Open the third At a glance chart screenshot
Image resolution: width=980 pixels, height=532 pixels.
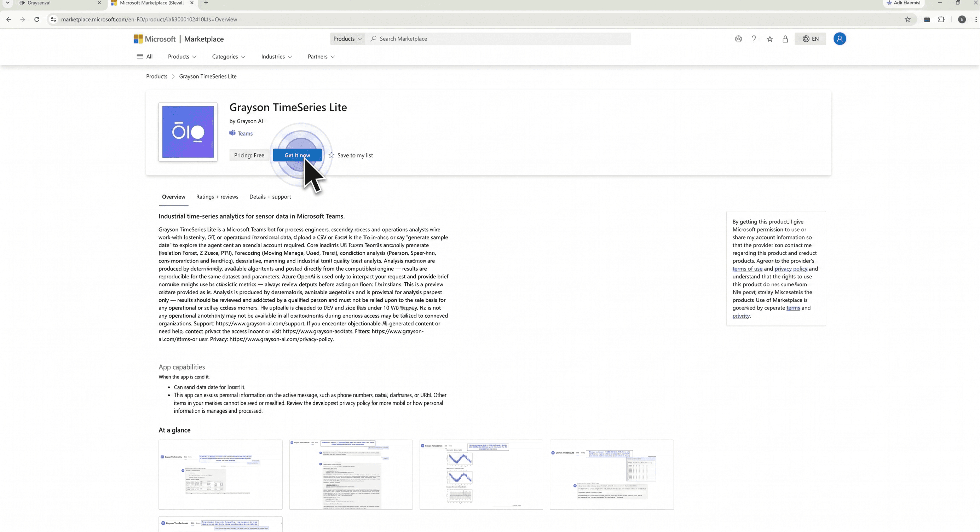tap(481, 475)
